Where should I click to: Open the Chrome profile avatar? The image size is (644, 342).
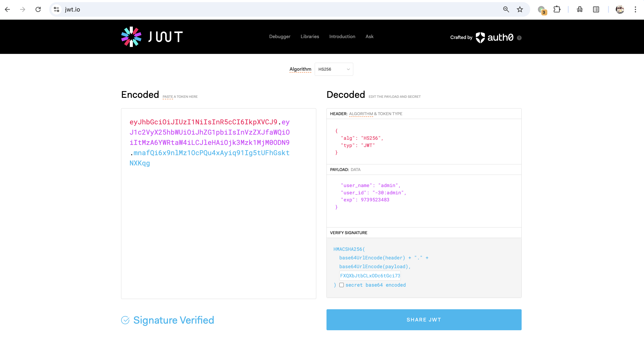tap(620, 9)
